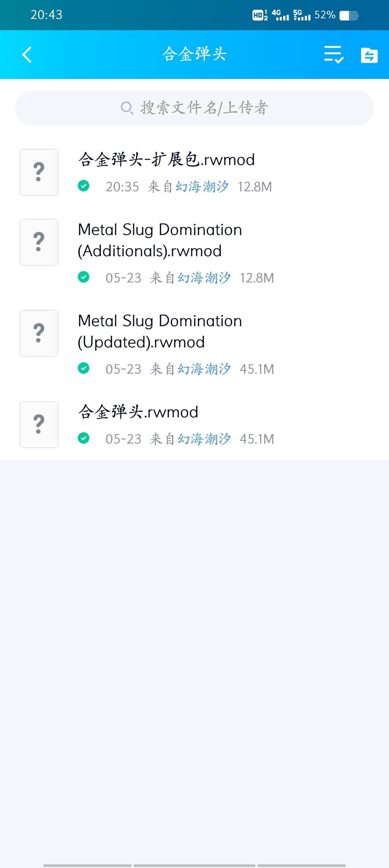389x868 pixels.
Task: Click green checkmark of 合金弹头.rwmod
Action: point(84,438)
